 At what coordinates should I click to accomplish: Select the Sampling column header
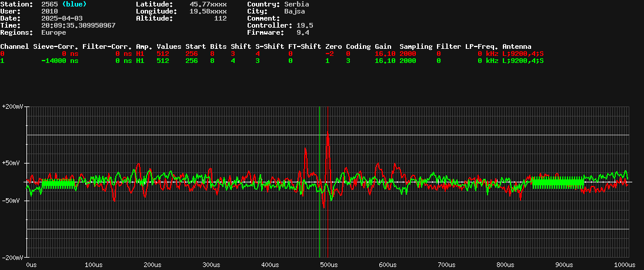click(416, 46)
